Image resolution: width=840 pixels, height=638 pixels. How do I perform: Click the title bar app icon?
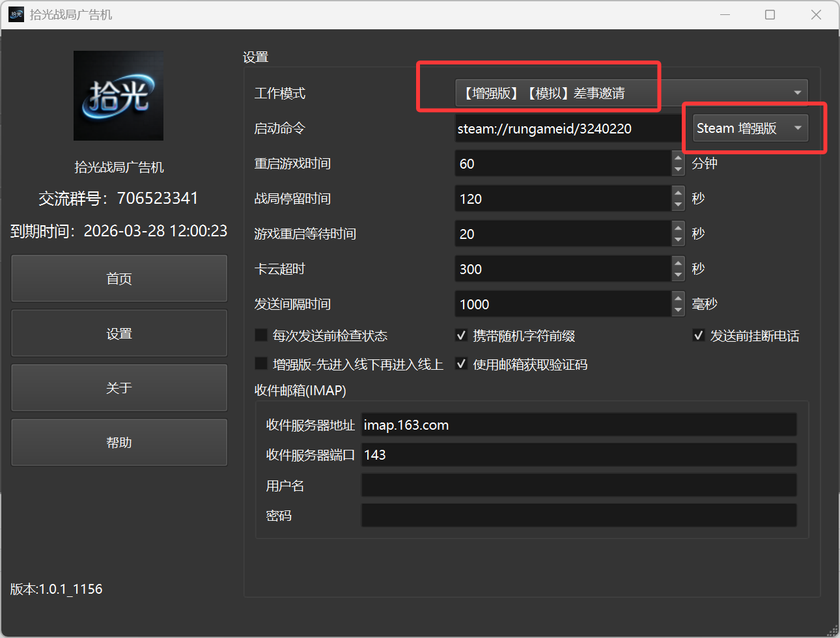click(16, 14)
